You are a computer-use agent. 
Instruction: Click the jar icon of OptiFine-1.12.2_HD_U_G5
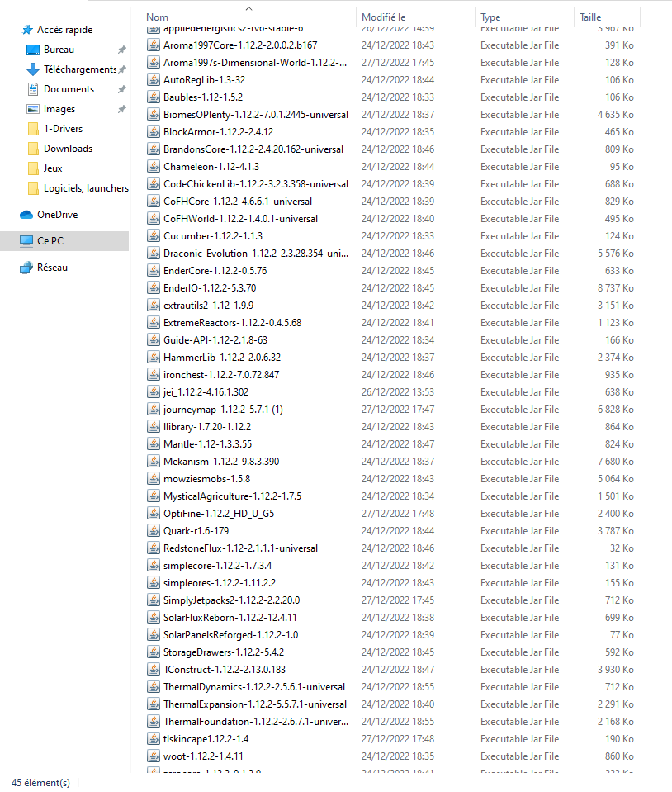coord(154,513)
